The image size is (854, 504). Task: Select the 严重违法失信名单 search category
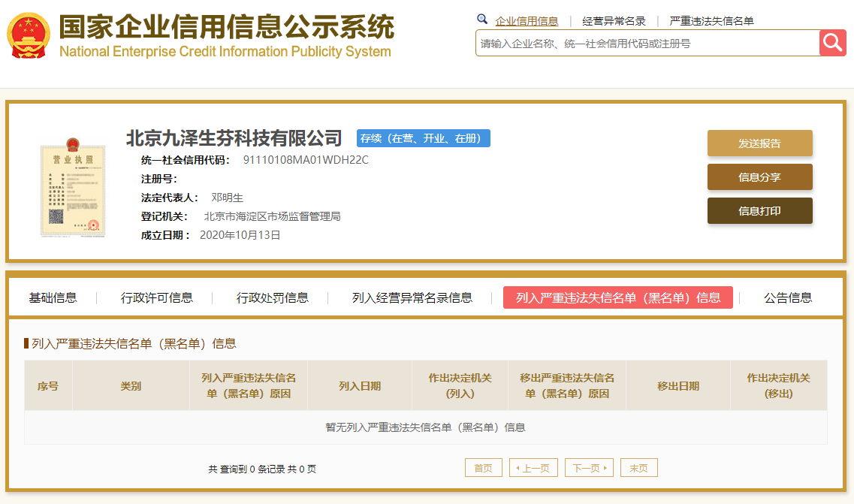(x=711, y=21)
